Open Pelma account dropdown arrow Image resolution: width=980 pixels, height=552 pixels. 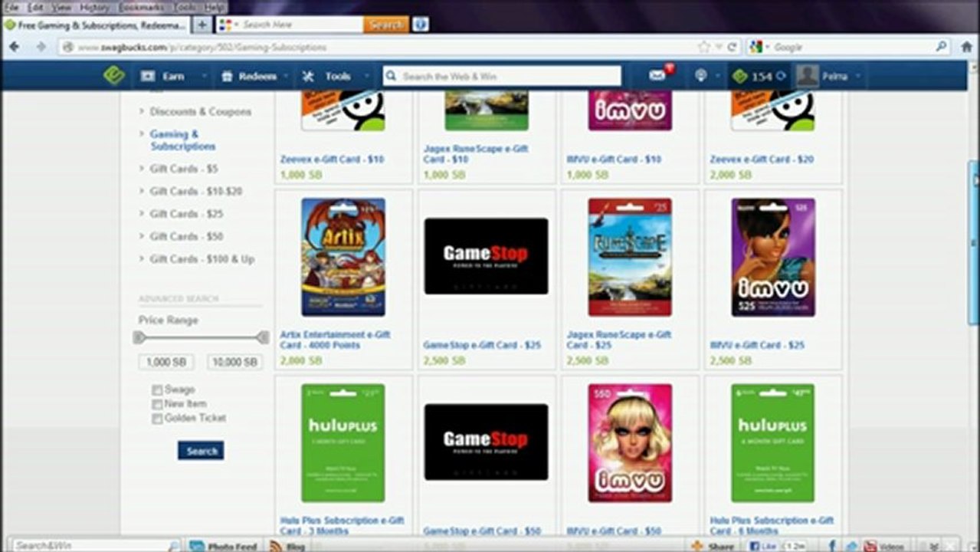(x=857, y=77)
